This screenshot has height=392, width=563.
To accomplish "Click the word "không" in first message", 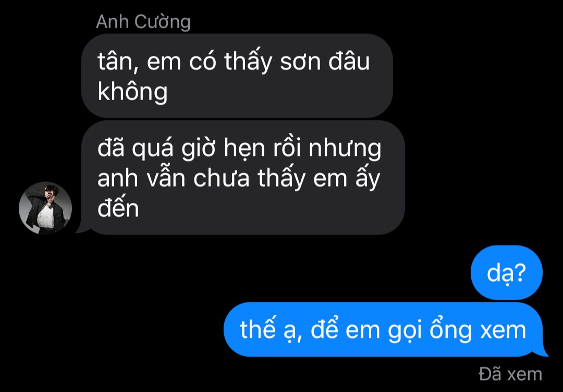I will pyautogui.click(x=132, y=91).
